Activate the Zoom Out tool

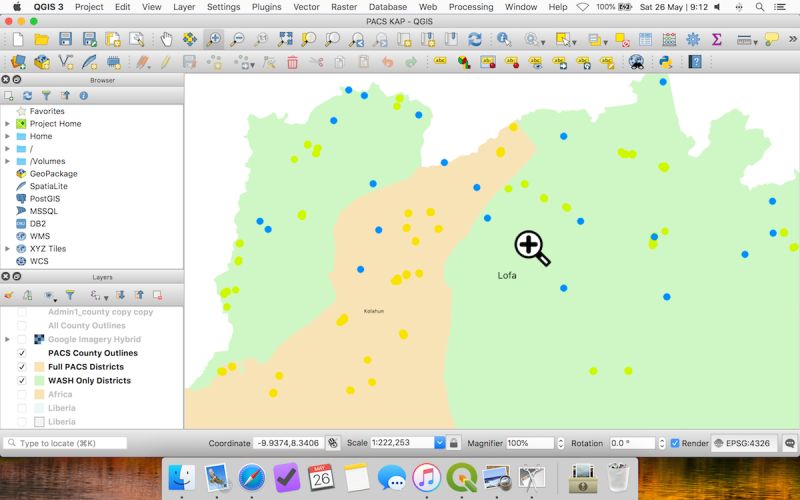point(237,39)
